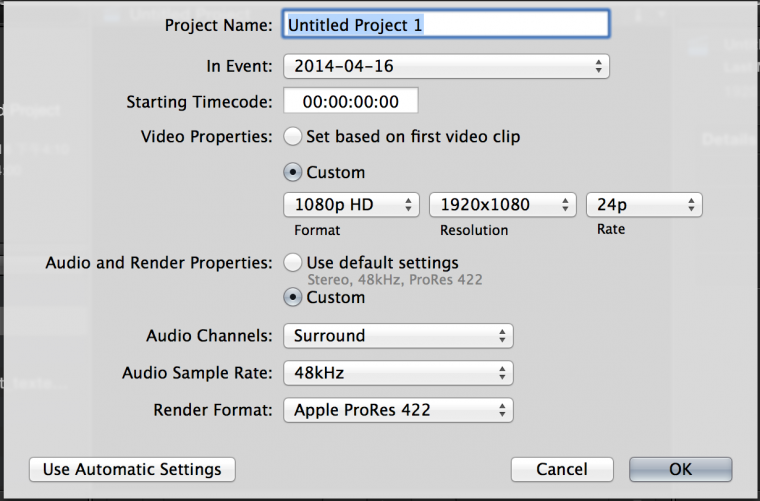Confirm the project with OK
This screenshot has width=760, height=501.
(x=680, y=469)
